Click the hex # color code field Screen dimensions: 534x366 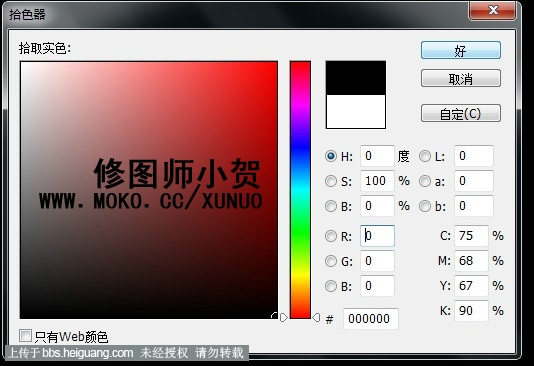point(371,319)
